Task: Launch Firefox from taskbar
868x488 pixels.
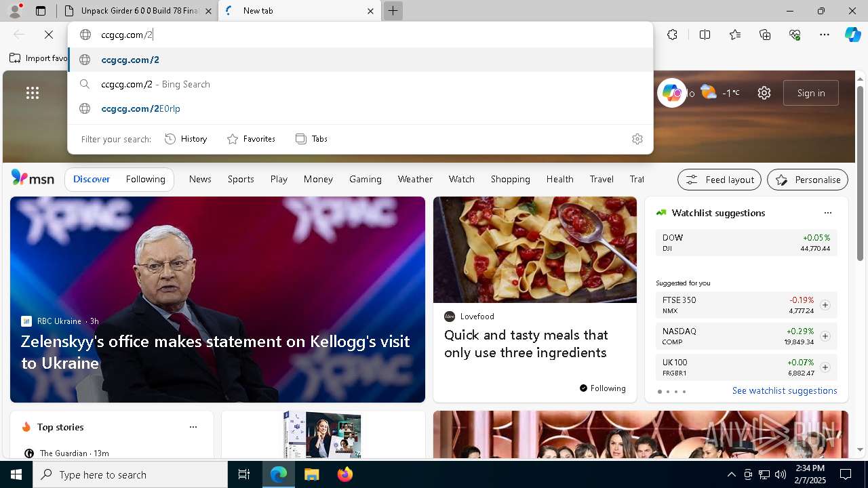Action: [x=344, y=474]
